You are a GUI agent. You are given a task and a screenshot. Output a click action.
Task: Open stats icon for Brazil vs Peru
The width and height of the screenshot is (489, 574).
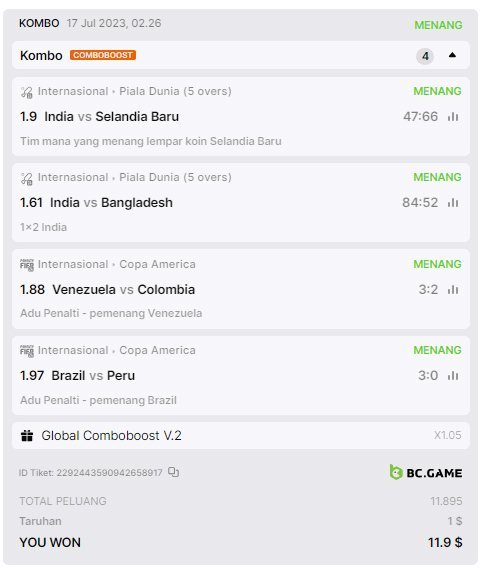(x=453, y=376)
